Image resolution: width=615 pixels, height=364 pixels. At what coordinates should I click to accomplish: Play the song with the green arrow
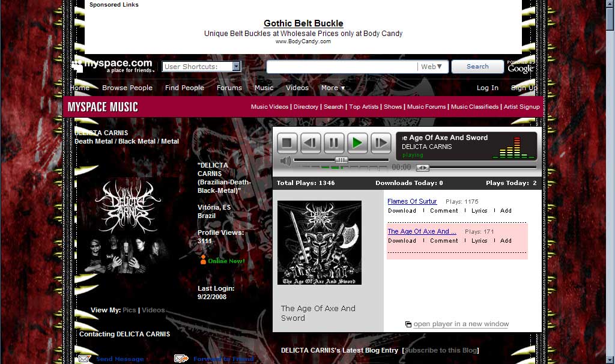click(x=357, y=143)
